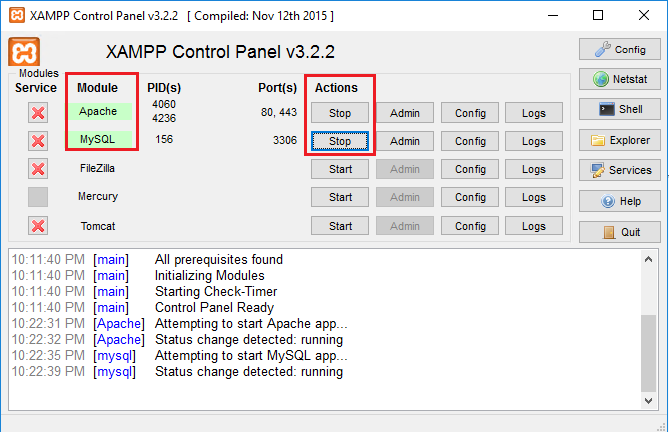Screen dimensions: 669x432
Task: Click the Apache PID value 4060
Action: (164, 104)
